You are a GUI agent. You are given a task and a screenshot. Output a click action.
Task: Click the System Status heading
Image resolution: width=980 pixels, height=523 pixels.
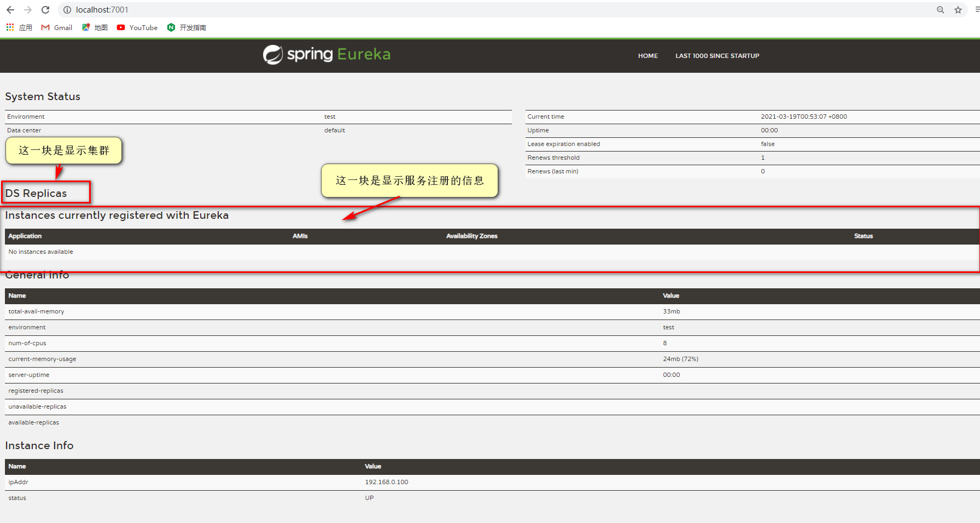click(43, 96)
